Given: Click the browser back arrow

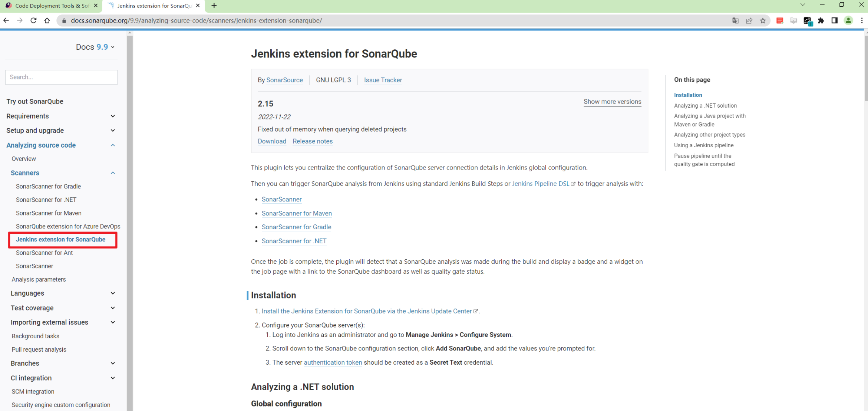Looking at the screenshot, I should 6,20.
